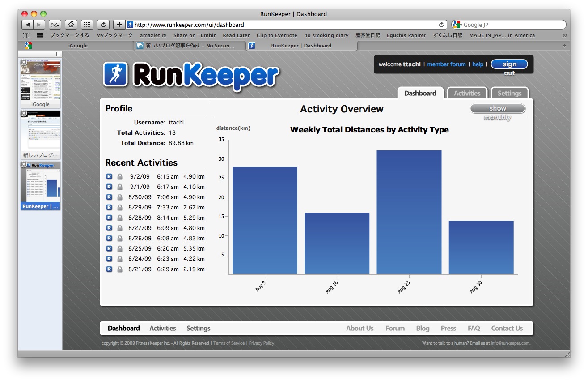Close the iGoogle thumbnail in the sidebar
This screenshot has width=588, height=384.
[24, 62]
